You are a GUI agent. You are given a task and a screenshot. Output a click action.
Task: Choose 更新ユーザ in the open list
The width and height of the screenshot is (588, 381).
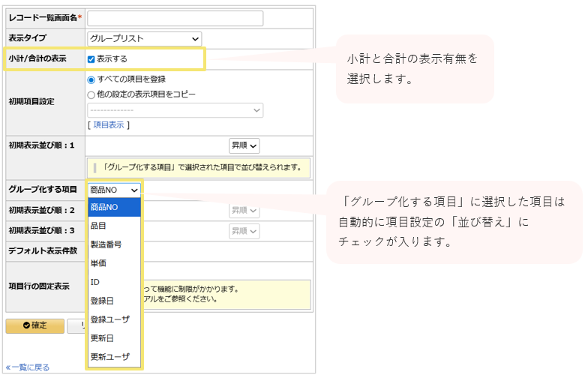[114, 357]
